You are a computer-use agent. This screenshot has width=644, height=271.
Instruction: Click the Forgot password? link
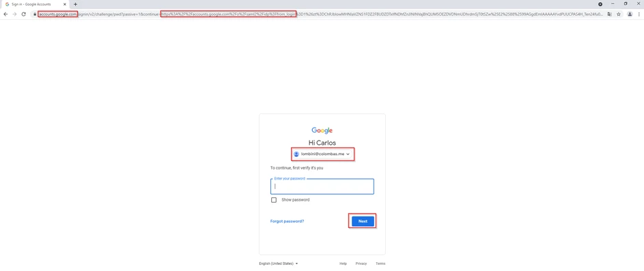tap(287, 221)
